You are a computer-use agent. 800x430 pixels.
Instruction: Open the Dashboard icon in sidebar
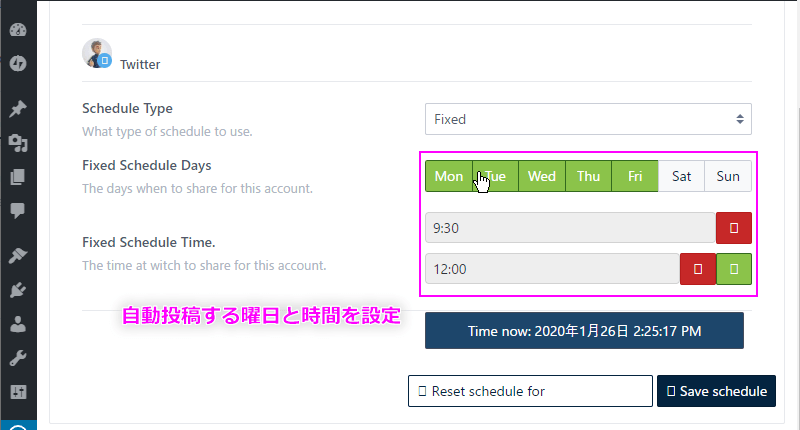[x=18, y=30]
